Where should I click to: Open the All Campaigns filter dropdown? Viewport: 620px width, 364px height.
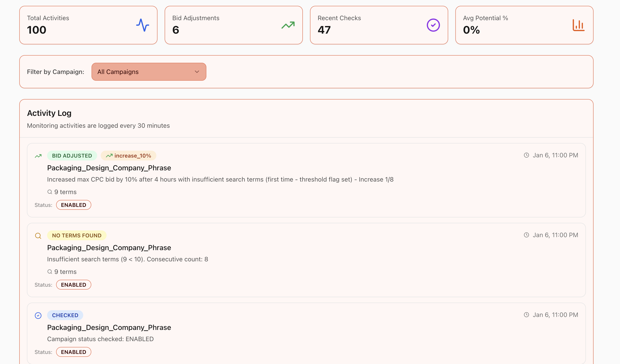(x=148, y=72)
